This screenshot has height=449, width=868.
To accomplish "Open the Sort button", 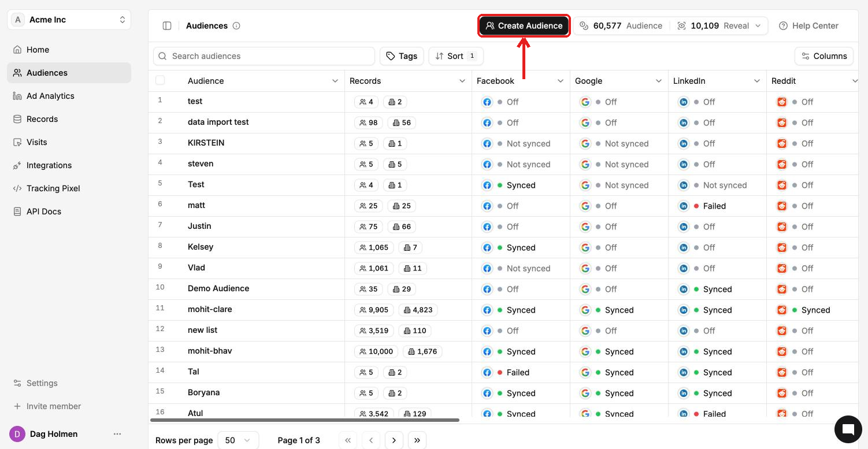I will (456, 56).
